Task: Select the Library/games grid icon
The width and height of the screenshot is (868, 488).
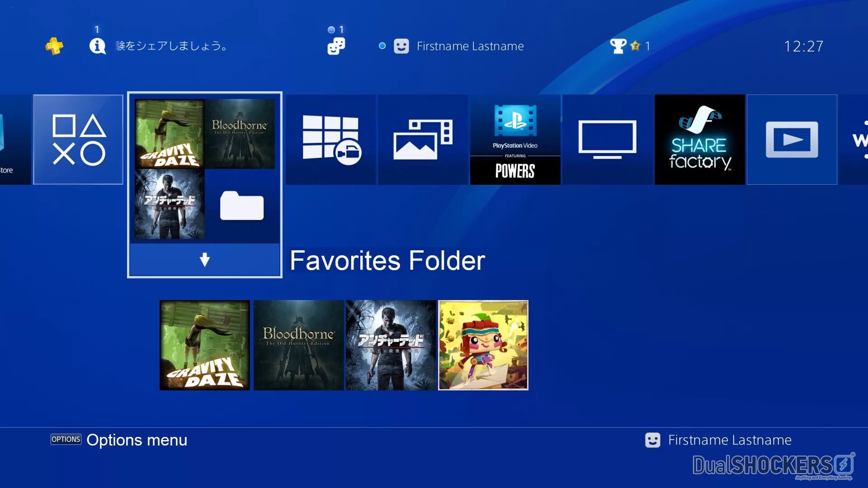Action: [x=331, y=138]
